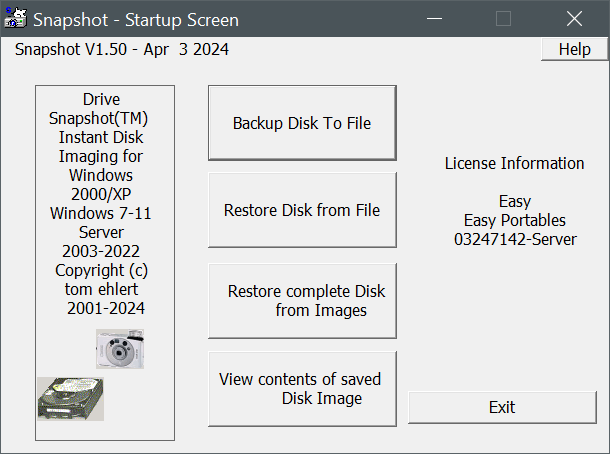610x454 pixels.
Task: Click the camera picture in the info panel
Action: coord(120,349)
